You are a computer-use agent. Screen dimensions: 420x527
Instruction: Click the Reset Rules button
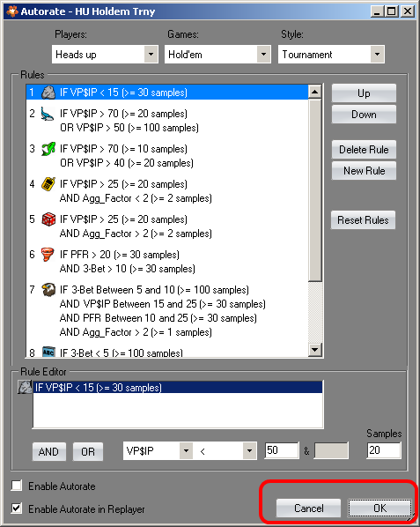(x=363, y=220)
